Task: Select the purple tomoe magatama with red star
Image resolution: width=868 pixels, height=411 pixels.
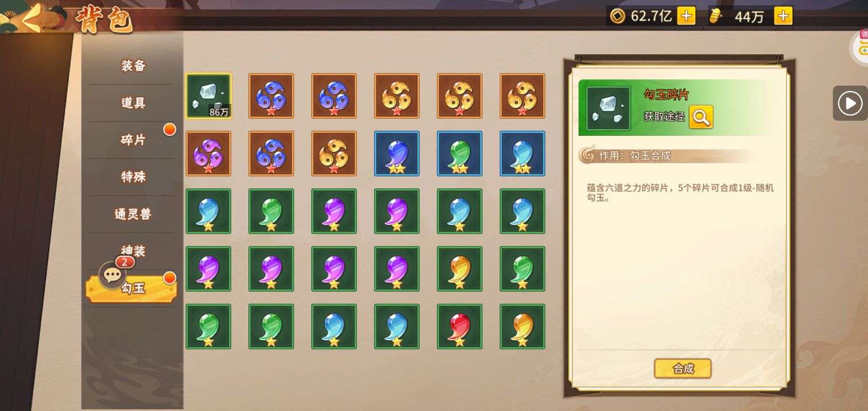Action: 208,154
